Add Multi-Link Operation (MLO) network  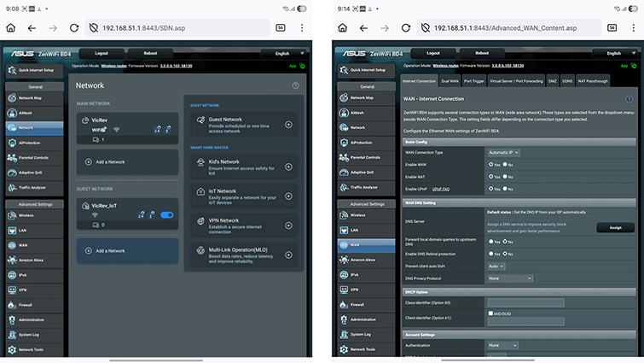pos(288,255)
